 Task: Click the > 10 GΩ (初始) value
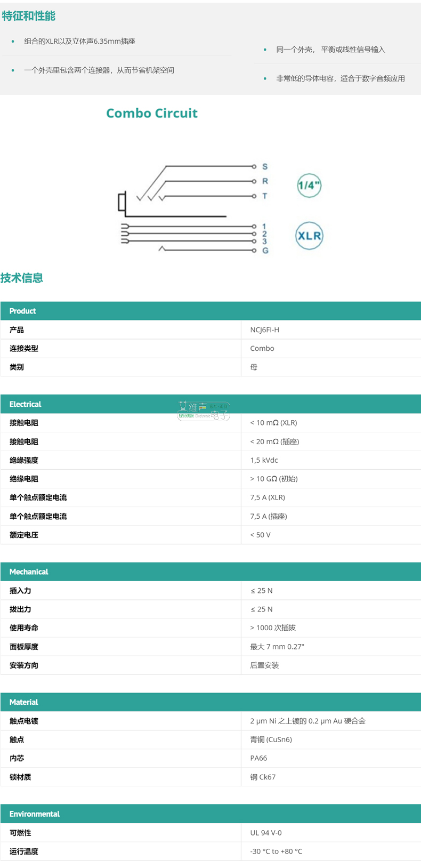click(274, 479)
